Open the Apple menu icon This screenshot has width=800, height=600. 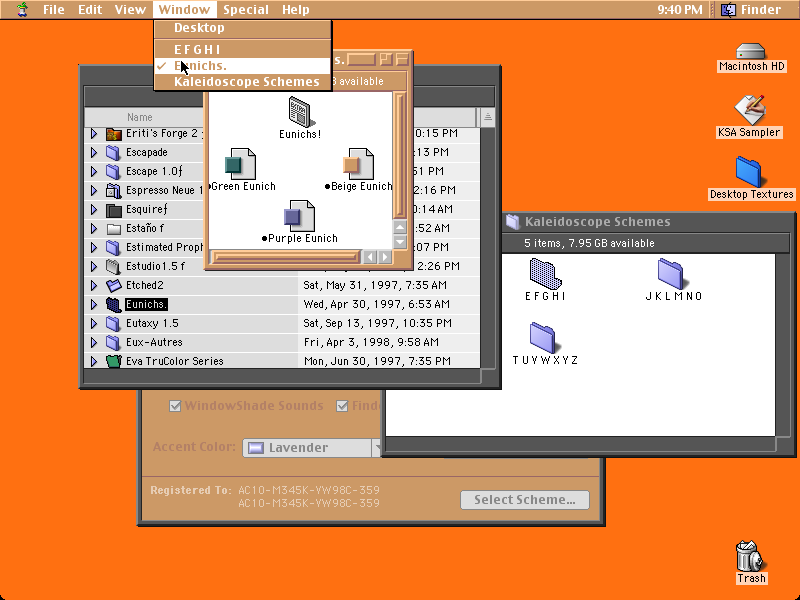point(22,9)
